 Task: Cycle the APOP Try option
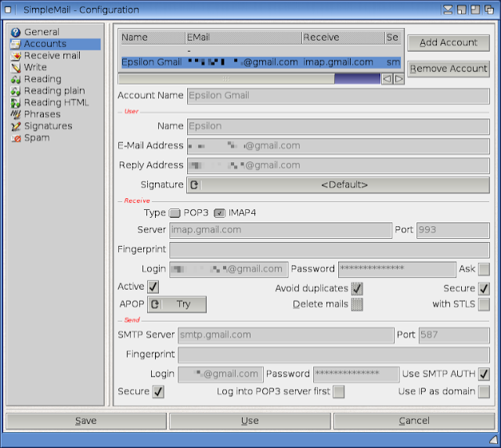[177, 304]
